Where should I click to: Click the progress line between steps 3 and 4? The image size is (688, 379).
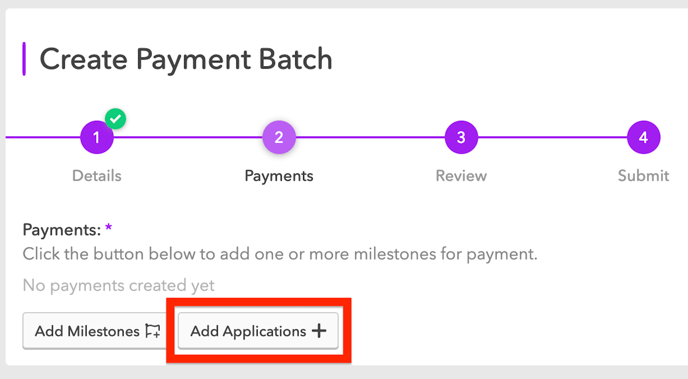pos(552,137)
